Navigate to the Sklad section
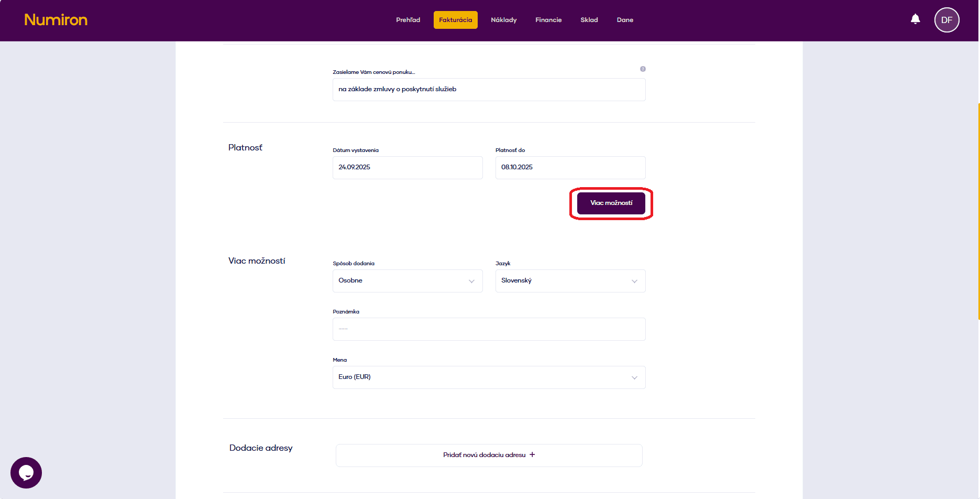Viewport: 980px width, 499px height. [589, 20]
